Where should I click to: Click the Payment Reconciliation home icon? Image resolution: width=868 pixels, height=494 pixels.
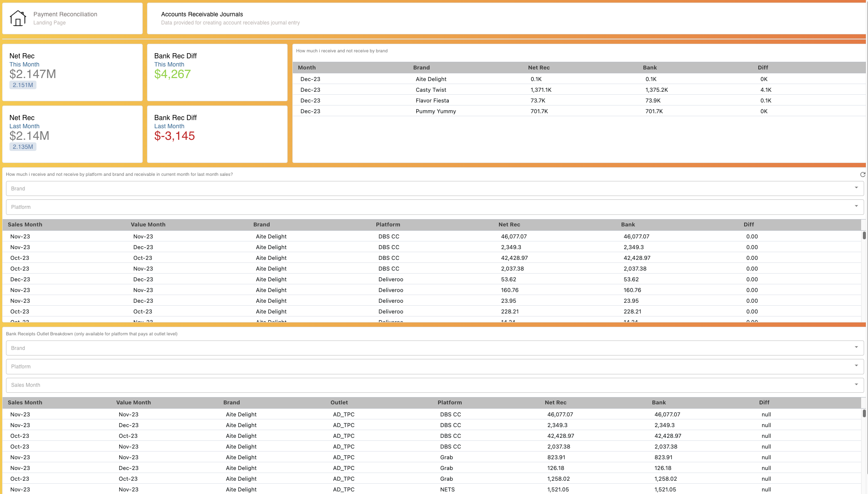(17, 18)
